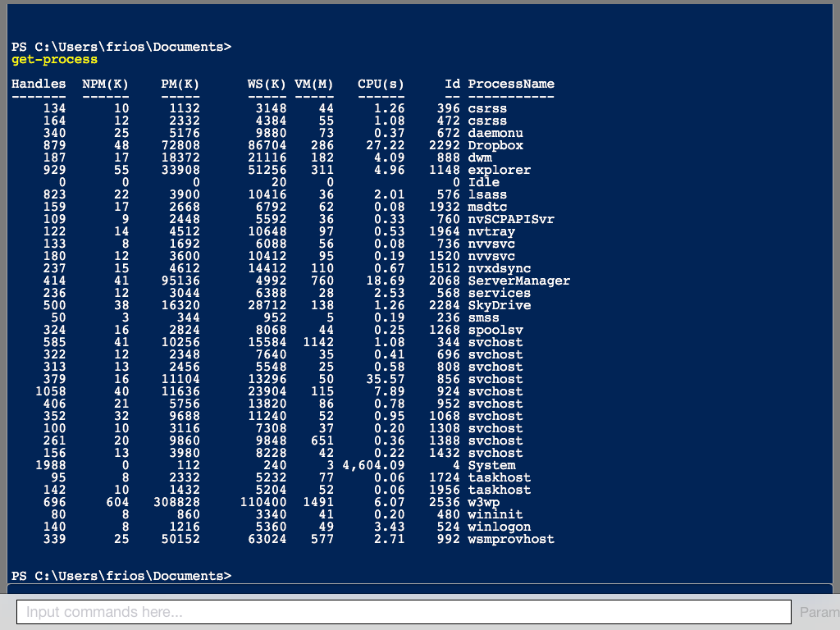Viewport: 840px width, 630px height.
Task: Click the ServerManager PM value 95136
Action: (x=180, y=281)
